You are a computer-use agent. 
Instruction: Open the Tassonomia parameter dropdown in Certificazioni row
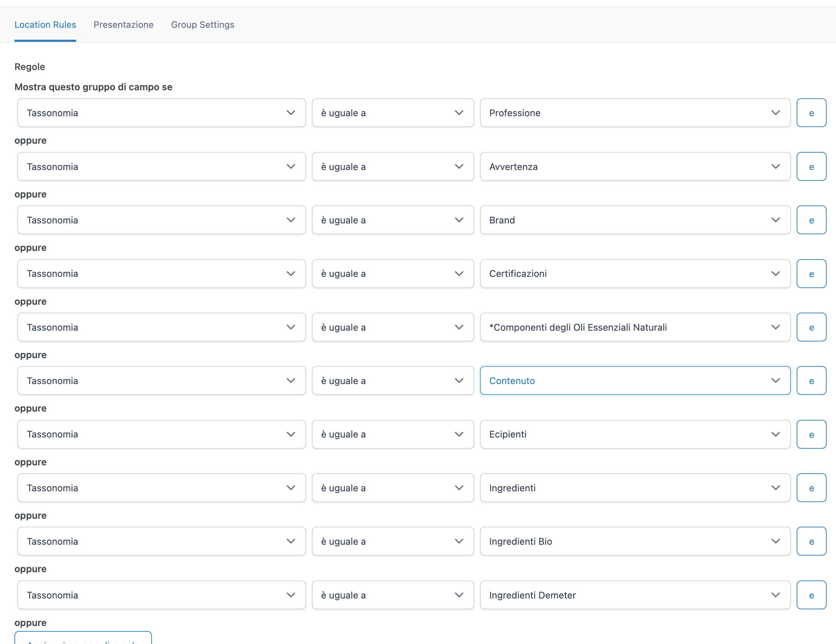point(161,273)
